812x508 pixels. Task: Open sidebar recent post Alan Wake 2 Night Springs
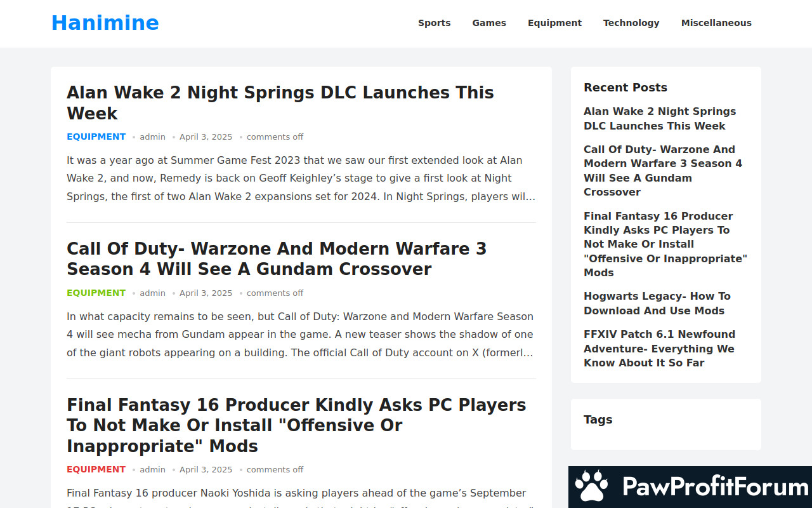pos(659,118)
